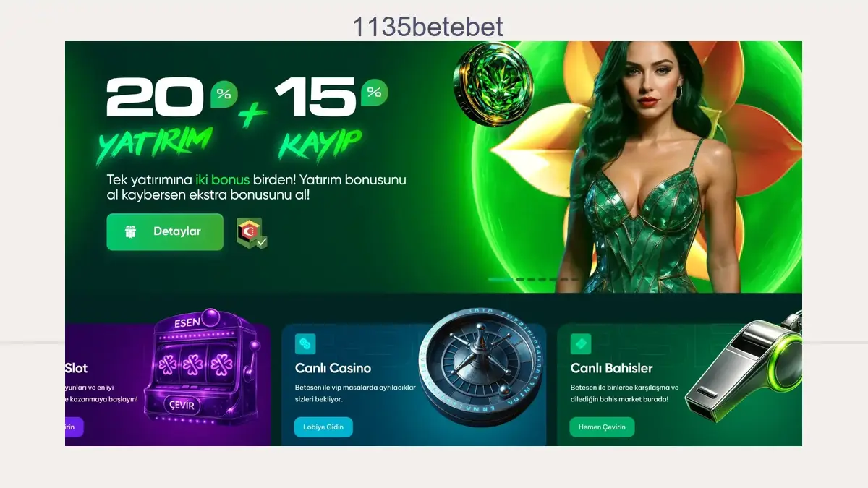Select the active first carousel slide indicator

coord(501,280)
